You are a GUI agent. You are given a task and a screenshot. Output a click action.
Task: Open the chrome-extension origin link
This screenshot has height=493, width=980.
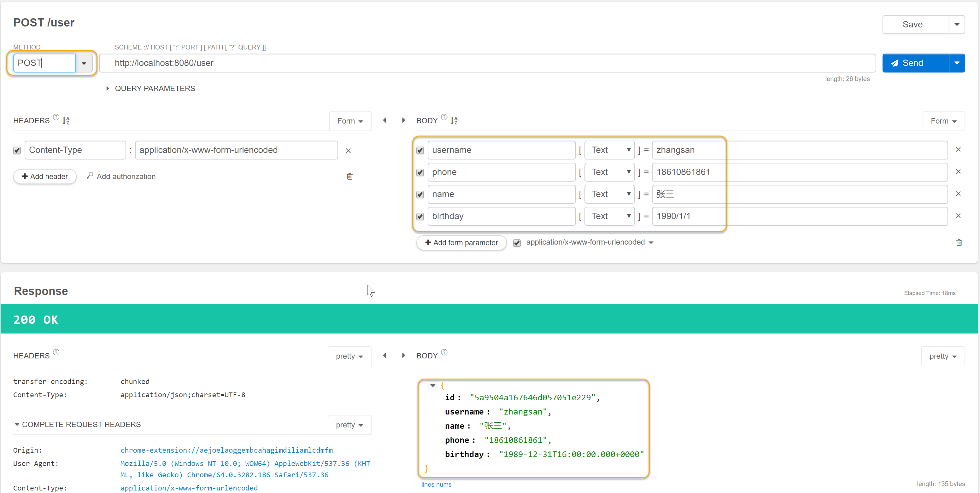pyautogui.click(x=226, y=450)
